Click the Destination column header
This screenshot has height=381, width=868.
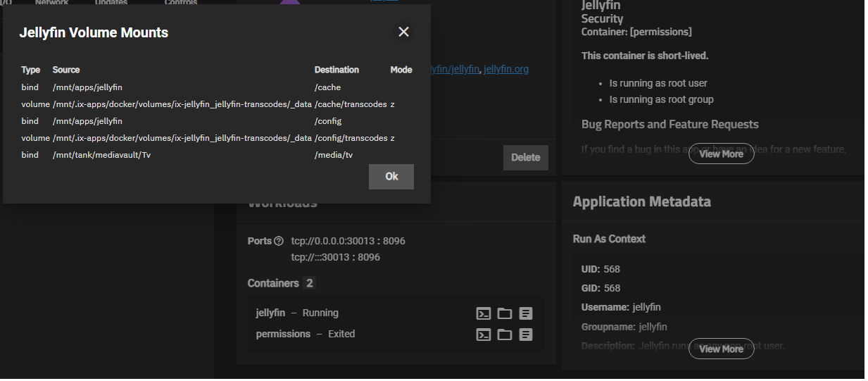pyautogui.click(x=336, y=70)
